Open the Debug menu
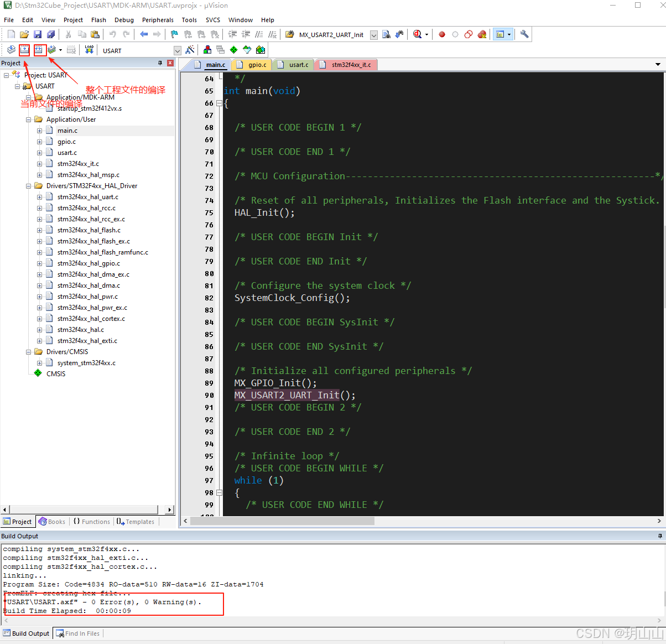The height and width of the screenshot is (644, 666). pos(124,20)
